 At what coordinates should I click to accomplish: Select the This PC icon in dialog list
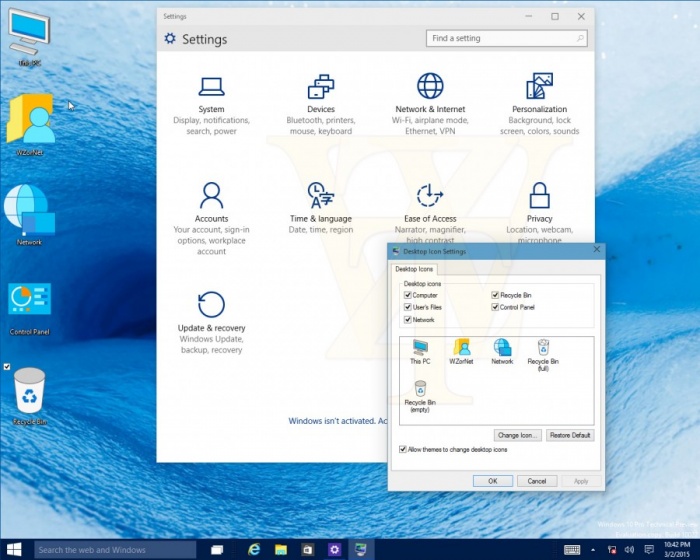pyautogui.click(x=420, y=352)
